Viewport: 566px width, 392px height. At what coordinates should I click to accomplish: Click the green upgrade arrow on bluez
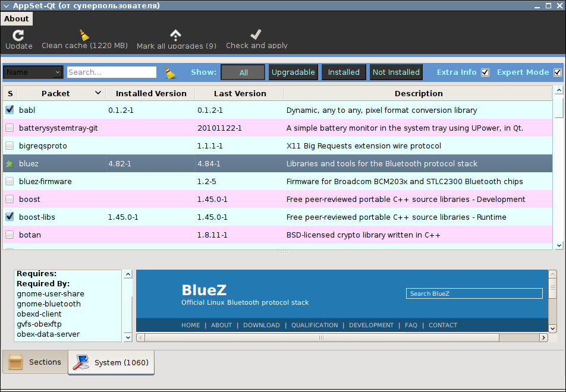coord(10,164)
